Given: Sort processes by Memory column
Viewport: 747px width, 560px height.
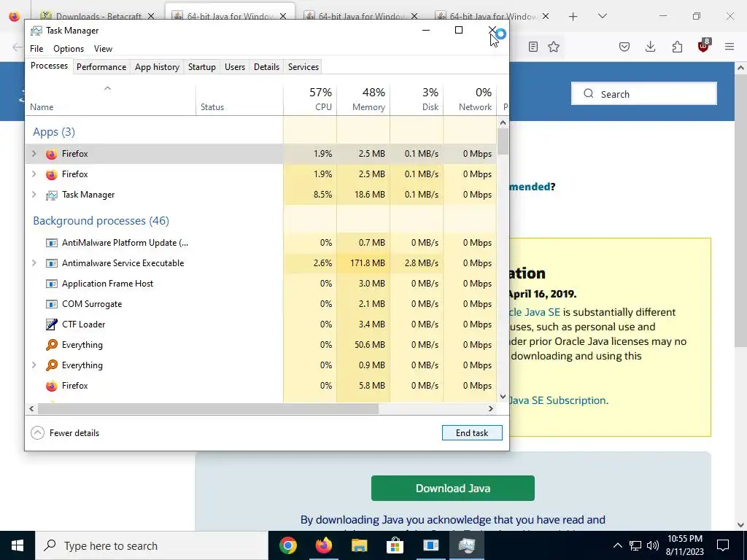Looking at the screenshot, I should point(363,99).
